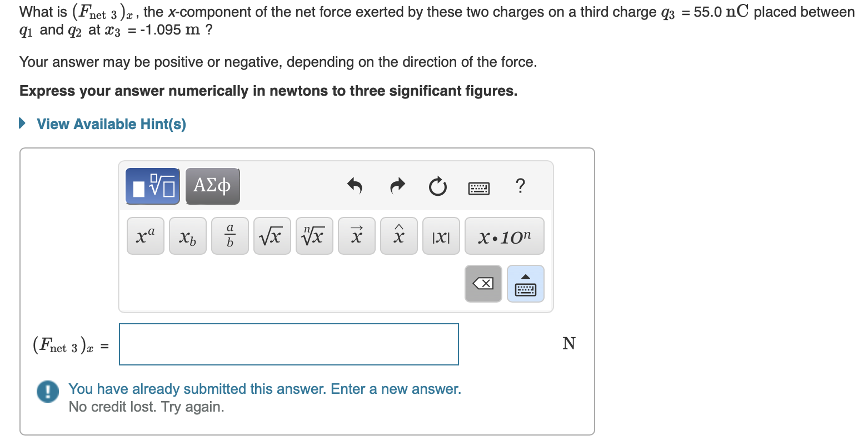Select the subscript template tool
This screenshot has height=445, width=868.
tap(187, 235)
